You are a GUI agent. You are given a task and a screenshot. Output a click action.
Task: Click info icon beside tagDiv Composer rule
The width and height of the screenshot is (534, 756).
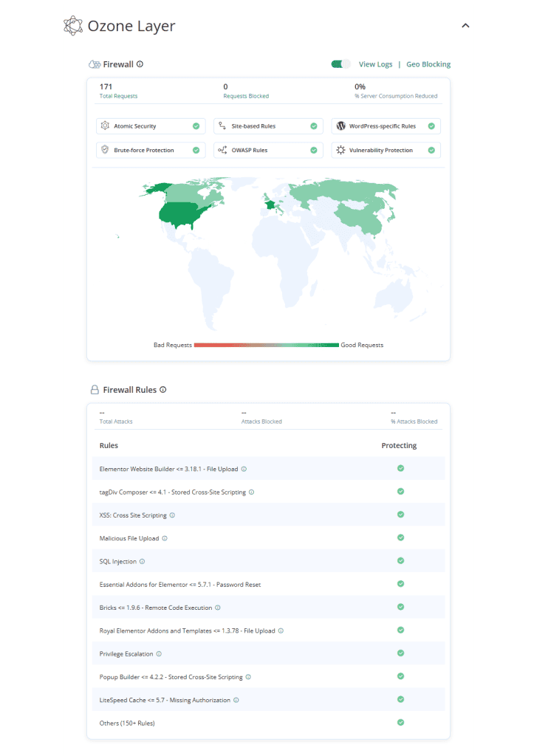251,492
